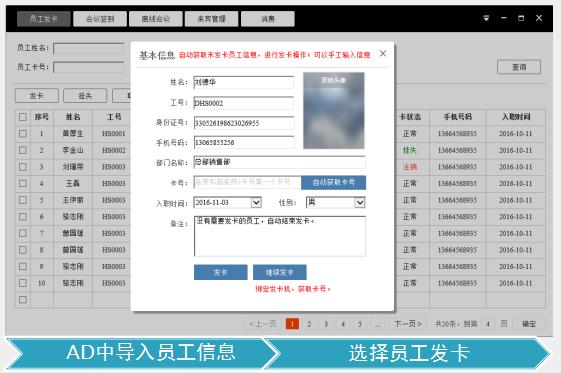The image size is (561, 373).
Task: Open the 会议签到 tab
Action: 100,19
